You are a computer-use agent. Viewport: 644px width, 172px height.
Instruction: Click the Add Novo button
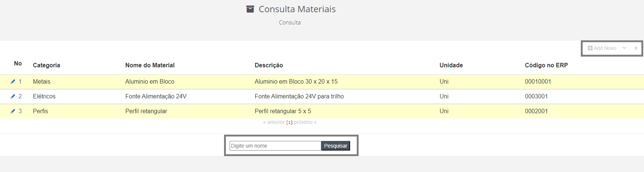coord(602,48)
